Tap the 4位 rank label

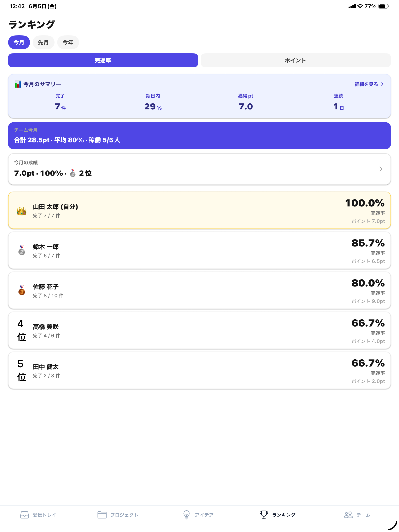point(22,330)
